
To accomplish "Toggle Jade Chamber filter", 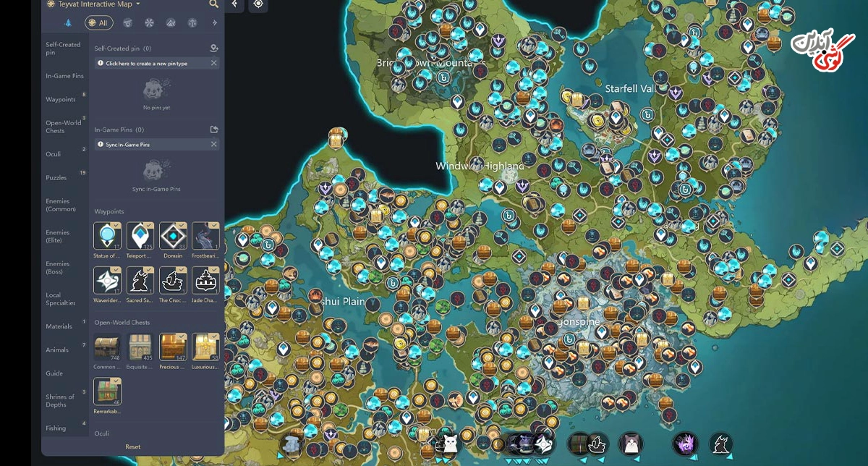I will pyautogui.click(x=206, y=280).
